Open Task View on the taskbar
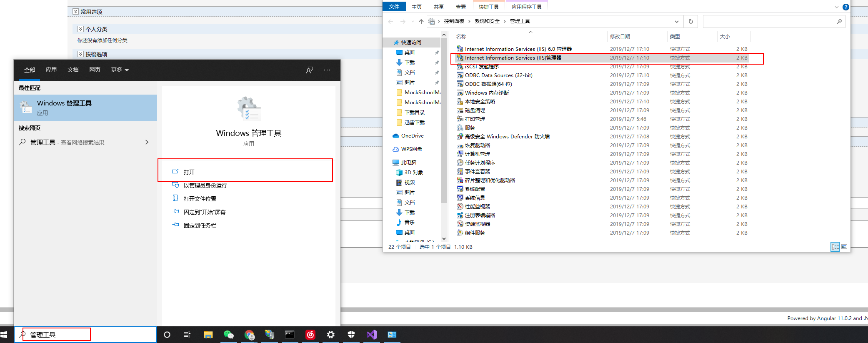This screenshot has width=868, height=343. click(187, 335)
